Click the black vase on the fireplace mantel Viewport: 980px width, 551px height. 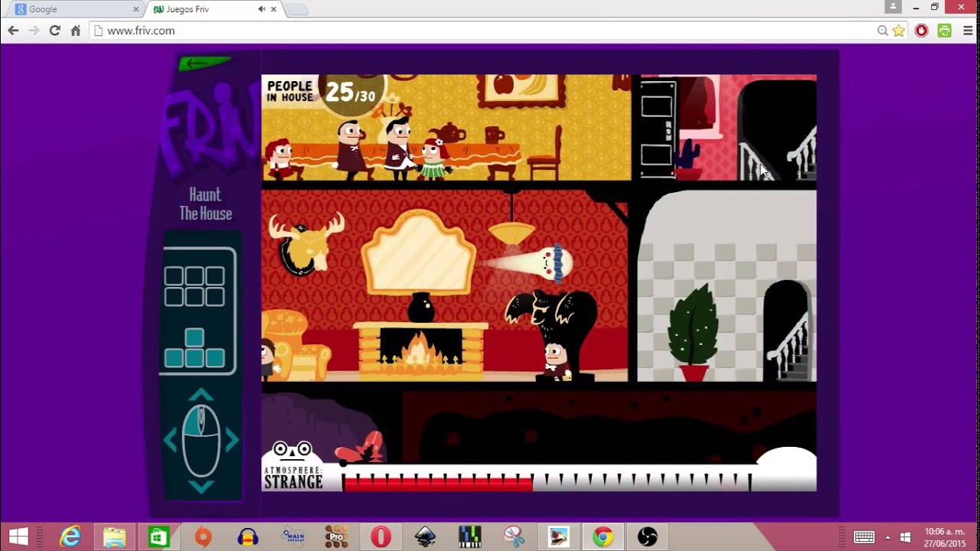420,308
